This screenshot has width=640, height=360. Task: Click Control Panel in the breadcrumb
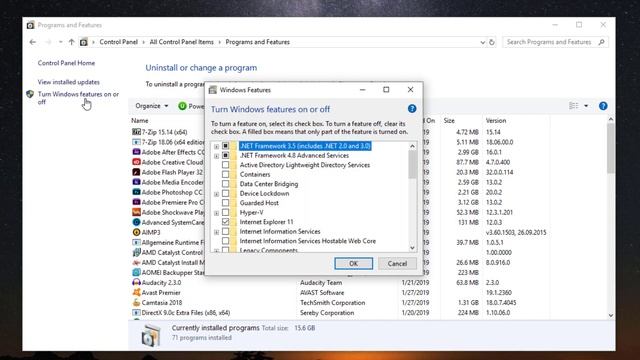pyautogui.click(x=118, y=42)
